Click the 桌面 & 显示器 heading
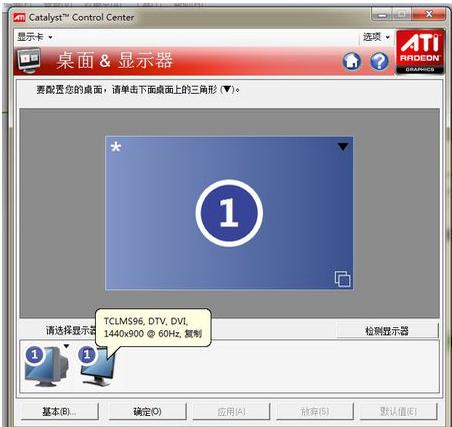Image resolution: width=452 pixels, height=427 pixels. [x=114, y=61]
